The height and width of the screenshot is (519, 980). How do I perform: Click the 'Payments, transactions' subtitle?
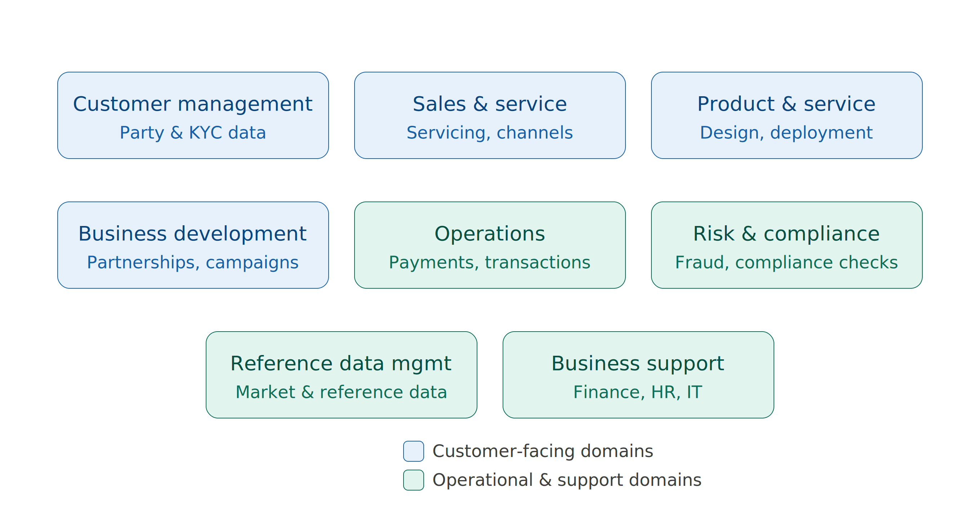(x=490, y=262)
